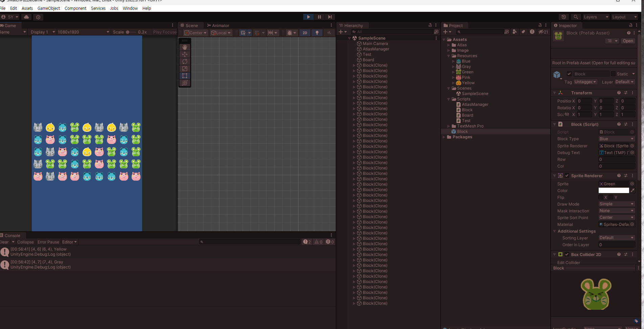Open Block Script component kebab menu

[632, 124]
